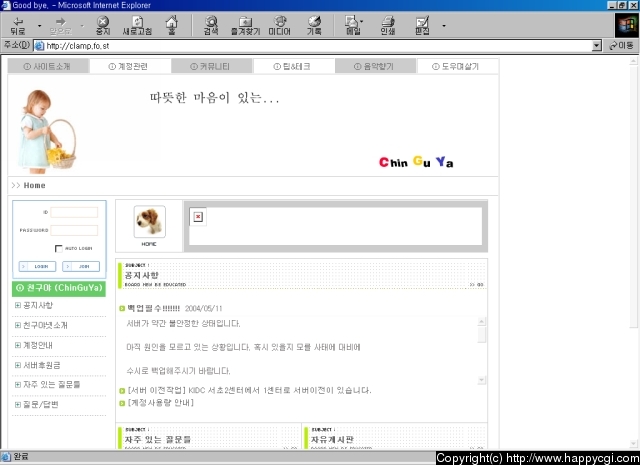Click the Home breadcrumb link
640x465 pixels.
(x=34, y=185)
